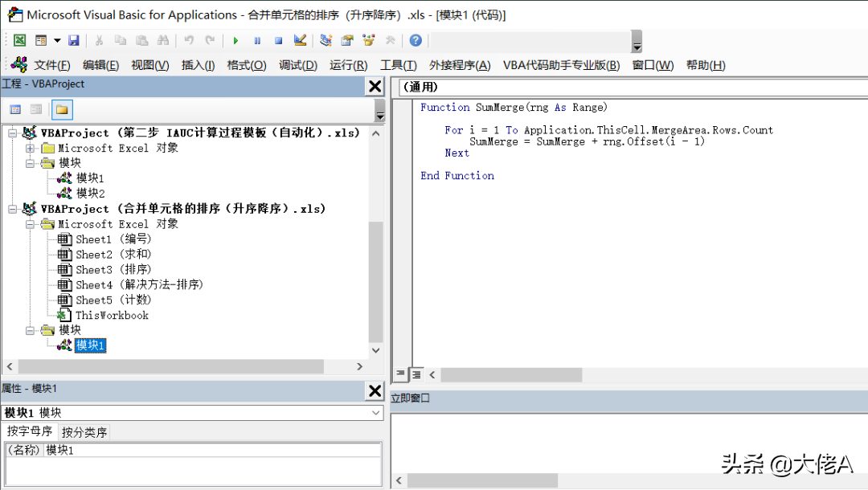
Task: Open the 视图(V) menu
Action: 150,65
